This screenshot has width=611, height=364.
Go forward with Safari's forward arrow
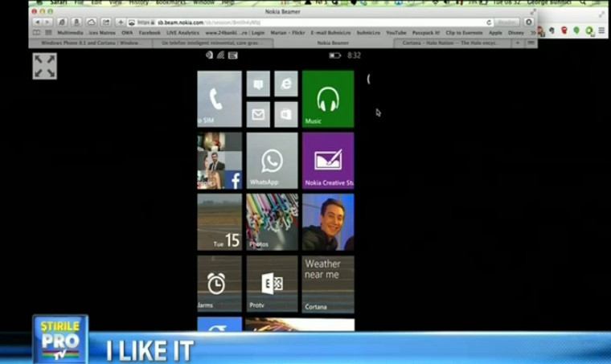(47, 22)
